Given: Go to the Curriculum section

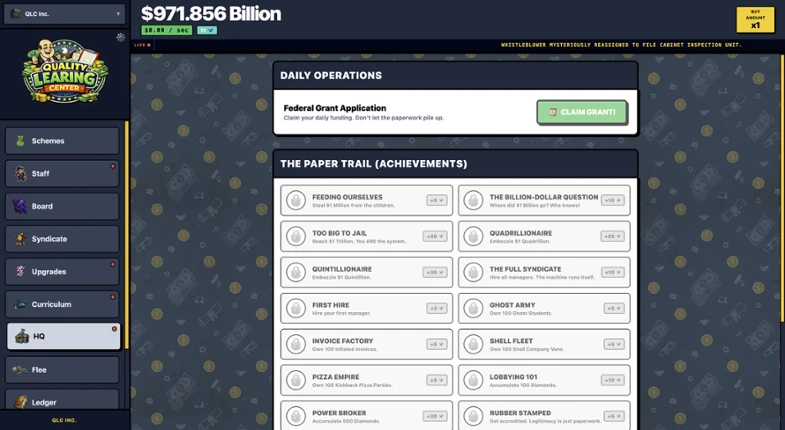Looking at the screenshot, I should 62,304.
